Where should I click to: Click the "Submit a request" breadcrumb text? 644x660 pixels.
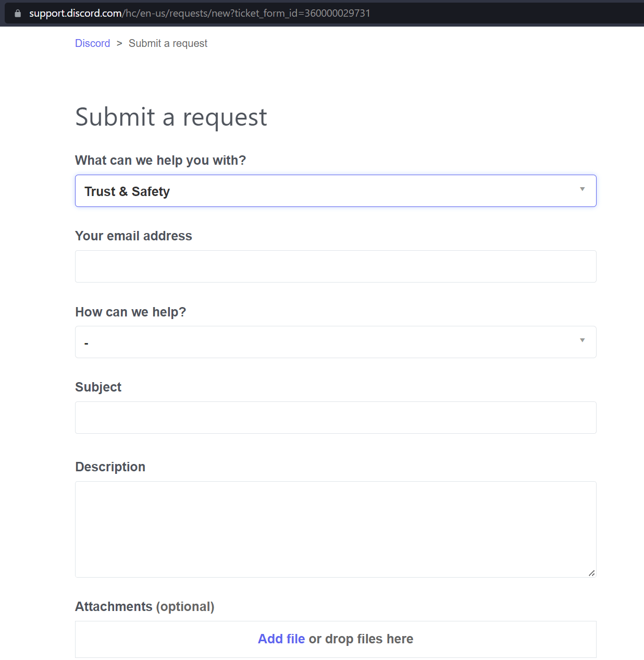[x=168, y=43]
